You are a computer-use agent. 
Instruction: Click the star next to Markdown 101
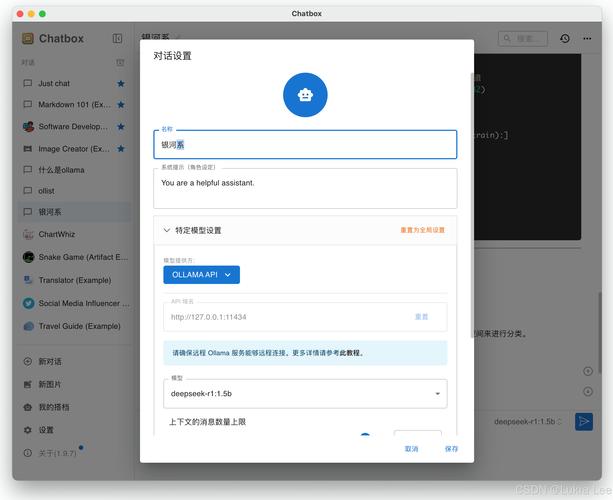click(x=121, y=104)
